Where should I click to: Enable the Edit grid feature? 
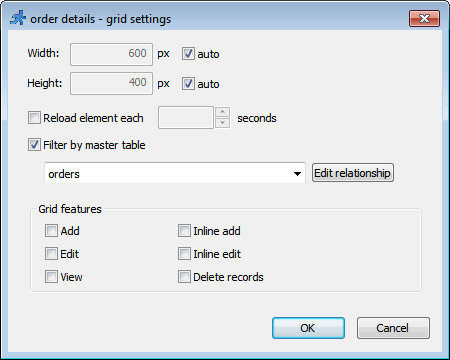coord(51,254)
